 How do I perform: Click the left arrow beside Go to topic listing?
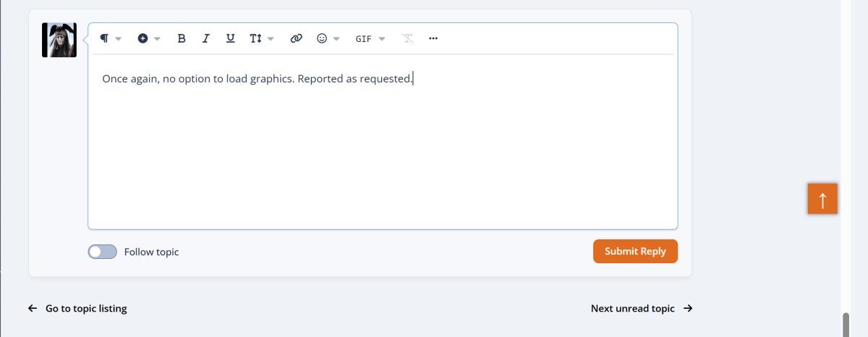(33, 309)
